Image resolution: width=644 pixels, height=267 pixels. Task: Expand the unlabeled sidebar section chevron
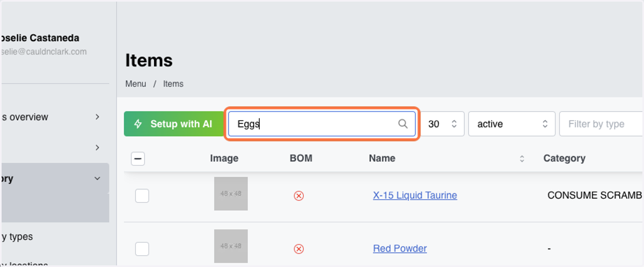tap(97, 147)
